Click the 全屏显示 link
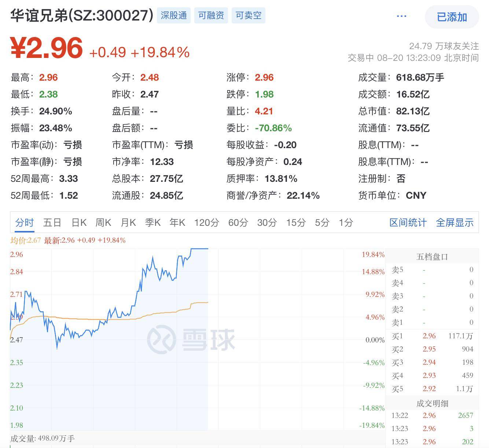Viewport: 489px width, 448px height. pyautogui.click(x=455, y=223)
